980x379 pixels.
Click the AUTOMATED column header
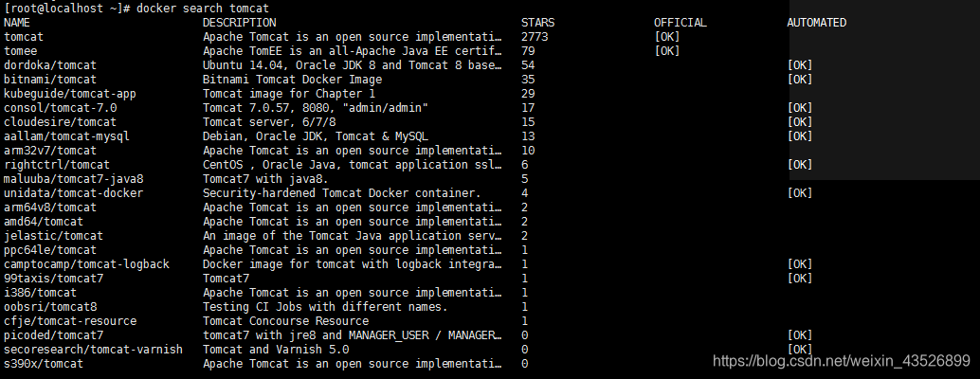click(816, 23)
